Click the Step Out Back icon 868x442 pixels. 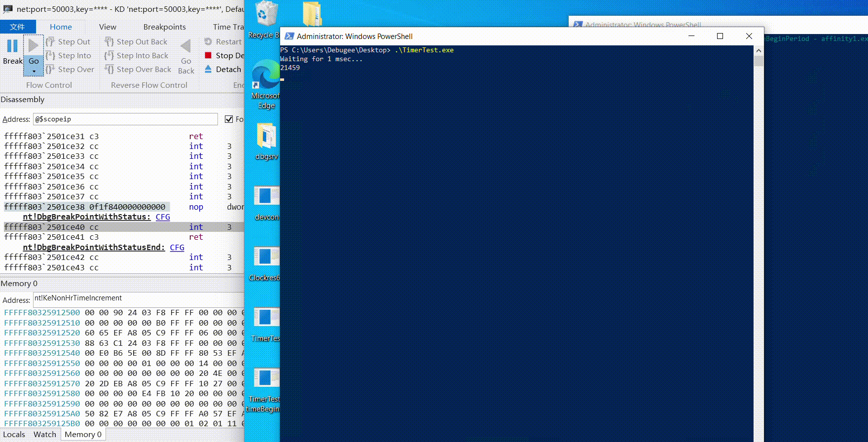click(109, 42)
